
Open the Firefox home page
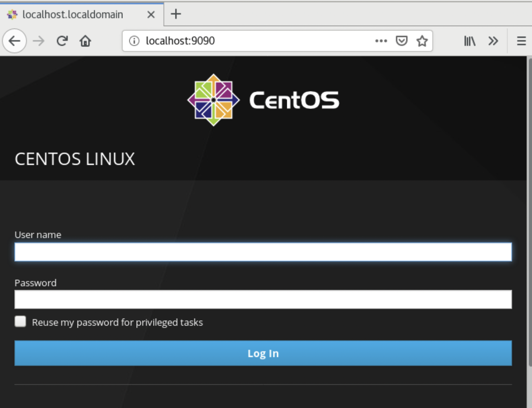[x=85, y=41]
